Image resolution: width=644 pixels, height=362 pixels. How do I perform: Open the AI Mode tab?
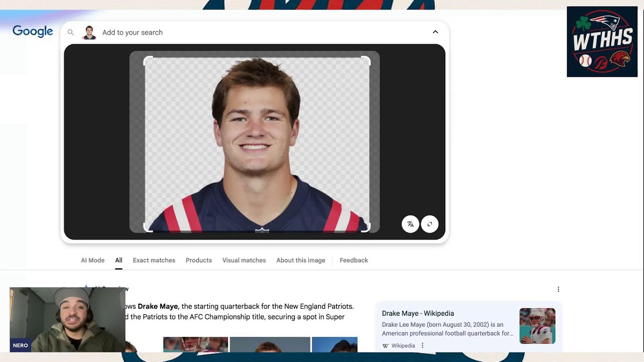pos(93,260)
